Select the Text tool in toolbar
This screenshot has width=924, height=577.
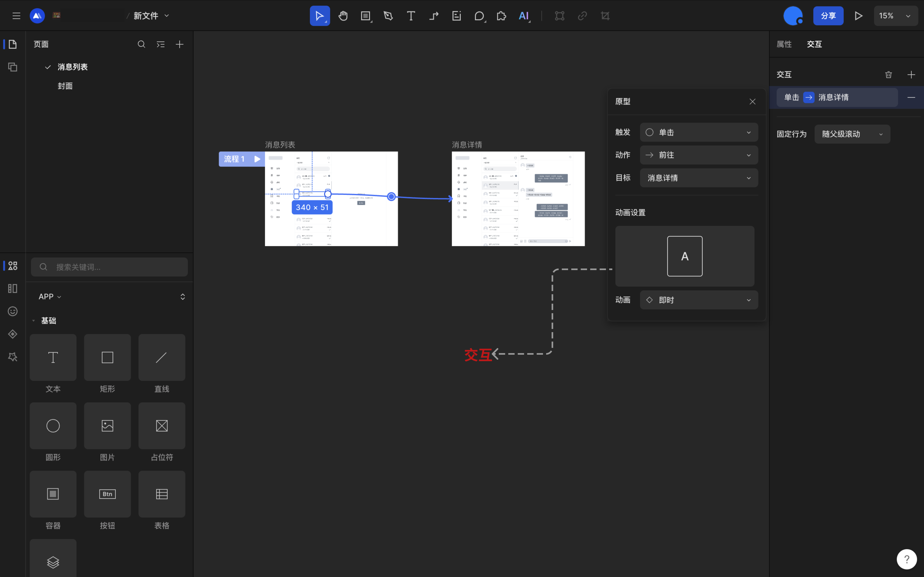[411, 16]
